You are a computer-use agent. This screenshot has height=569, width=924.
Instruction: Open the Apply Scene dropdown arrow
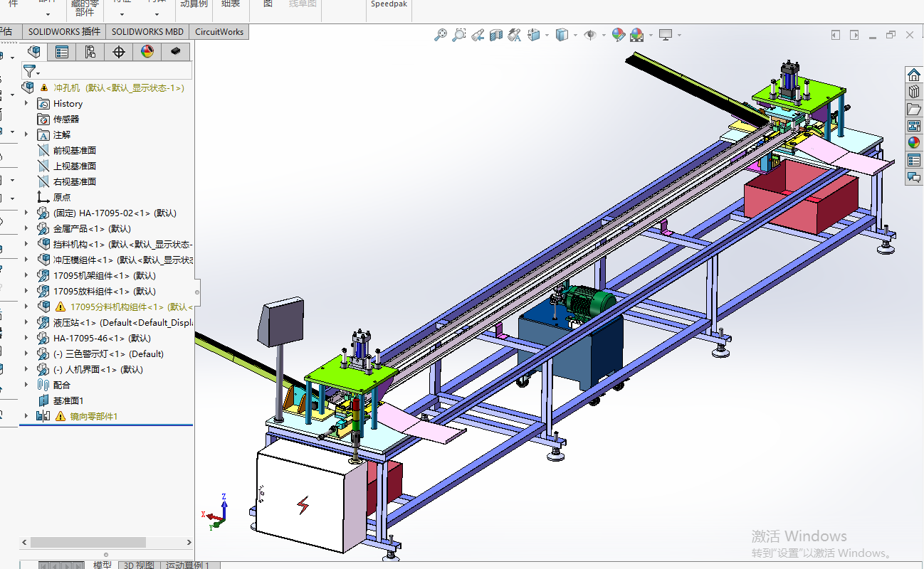650,35
